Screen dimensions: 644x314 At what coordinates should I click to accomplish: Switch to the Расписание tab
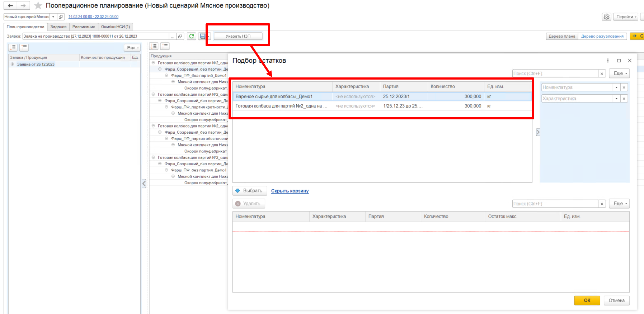84,27
